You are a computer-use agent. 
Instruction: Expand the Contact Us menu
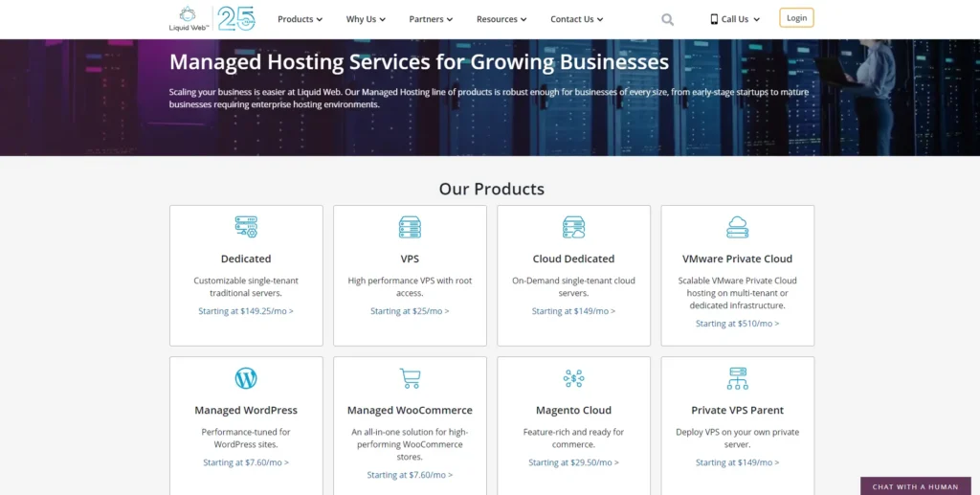click(x=576, y=19)
